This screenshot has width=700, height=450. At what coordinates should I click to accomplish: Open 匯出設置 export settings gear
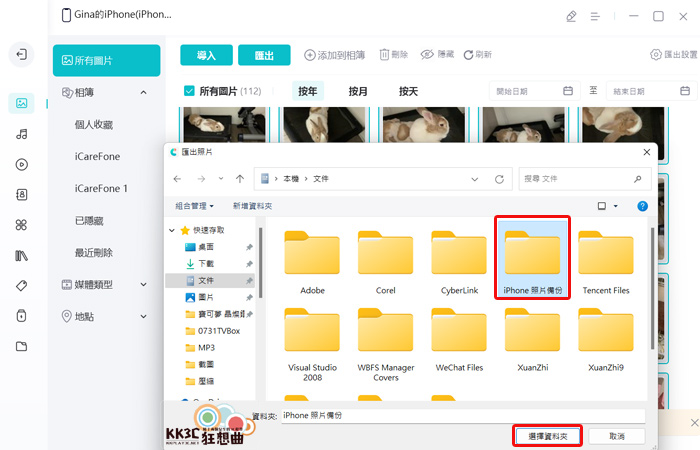coord(674,54)
